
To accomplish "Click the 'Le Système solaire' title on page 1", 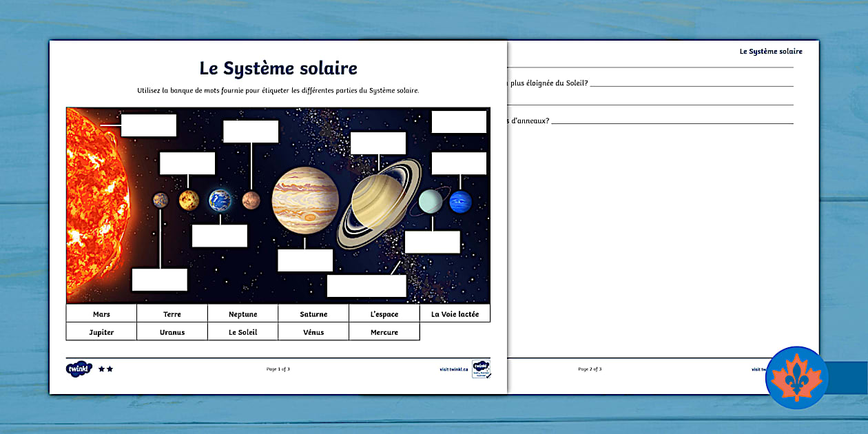I will click(278, 68).
